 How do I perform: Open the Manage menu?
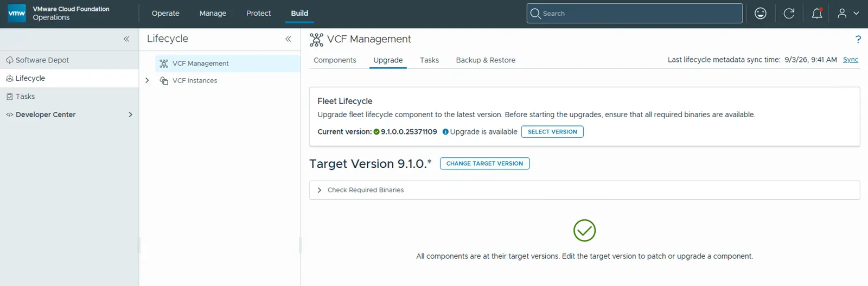[213, 13]
